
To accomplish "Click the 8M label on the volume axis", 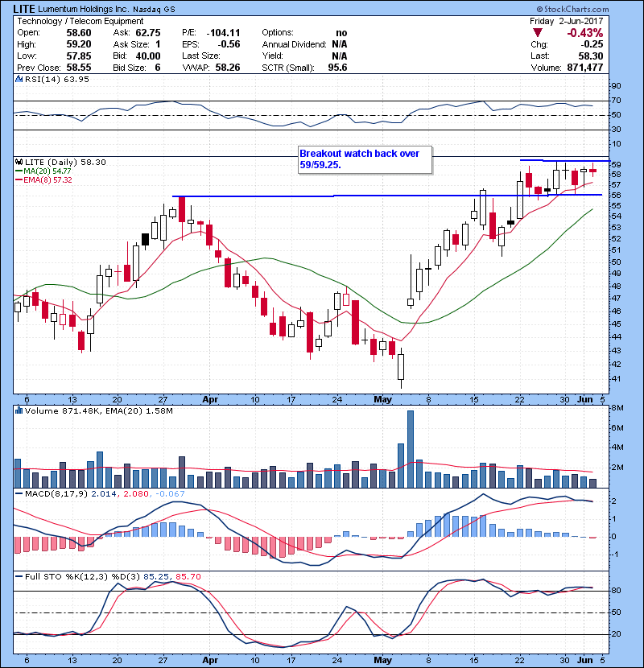I will (x=617, y=408).
